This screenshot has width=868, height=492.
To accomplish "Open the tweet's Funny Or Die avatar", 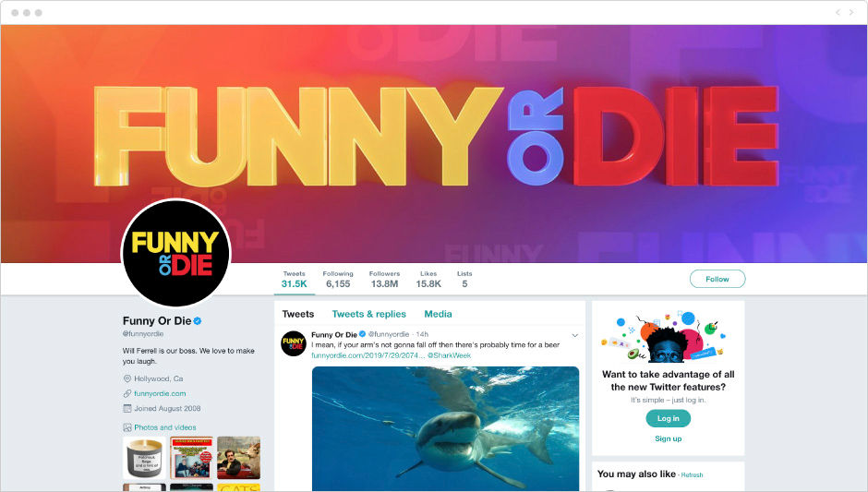I will pos(294,343).
